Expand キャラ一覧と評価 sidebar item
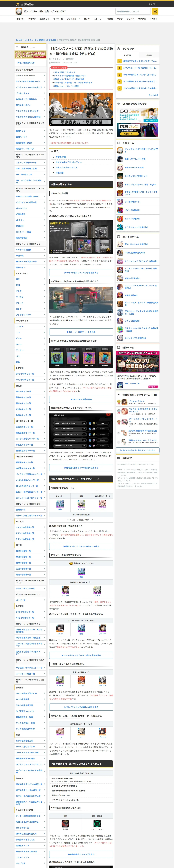The width and height of the screenshot is (174, 868). coord(30,250)
